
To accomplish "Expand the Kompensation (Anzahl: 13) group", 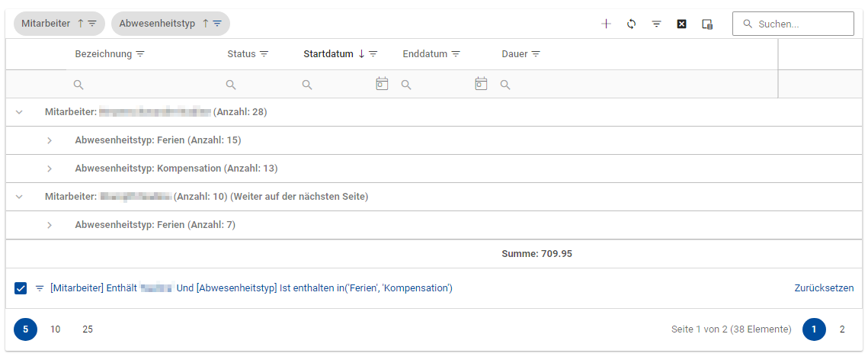I will pyautogui.click(x=50, y=169).
